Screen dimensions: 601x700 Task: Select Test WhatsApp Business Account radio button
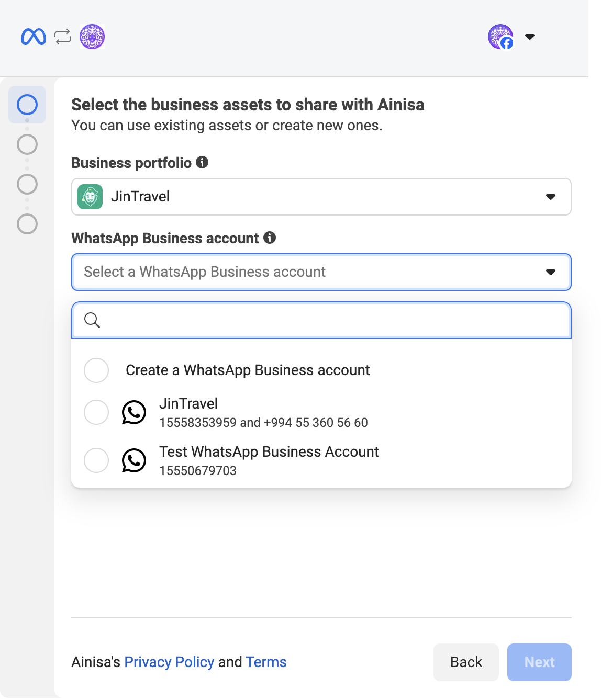tap(96, 460)
